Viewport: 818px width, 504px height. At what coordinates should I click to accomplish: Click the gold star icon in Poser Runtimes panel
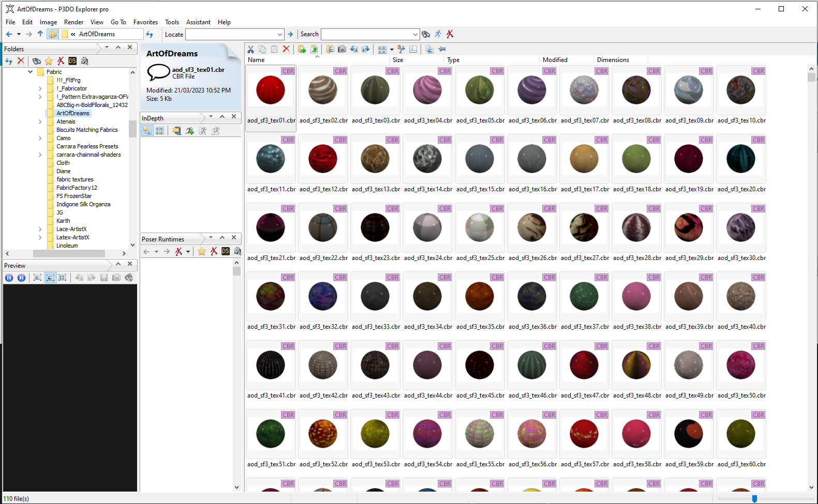click(x=202, y=251)
